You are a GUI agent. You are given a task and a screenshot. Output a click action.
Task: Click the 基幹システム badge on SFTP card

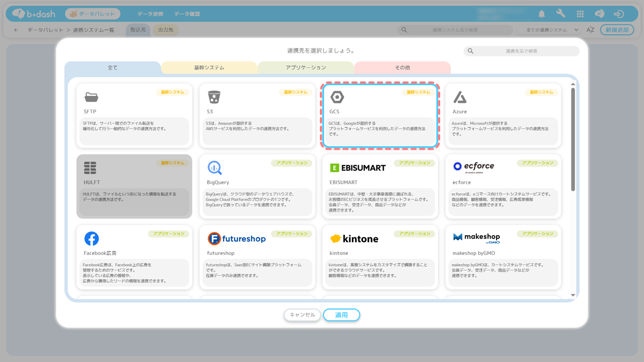tap(172, 92)
